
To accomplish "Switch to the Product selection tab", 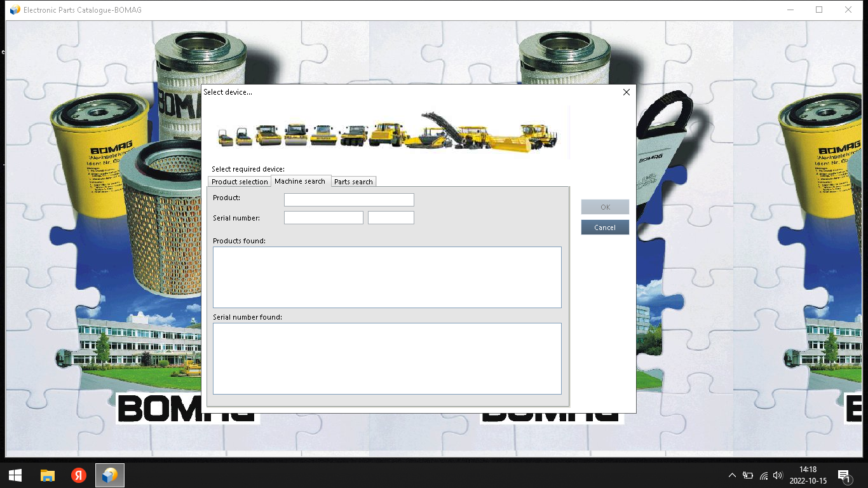I will pos(240,182).
